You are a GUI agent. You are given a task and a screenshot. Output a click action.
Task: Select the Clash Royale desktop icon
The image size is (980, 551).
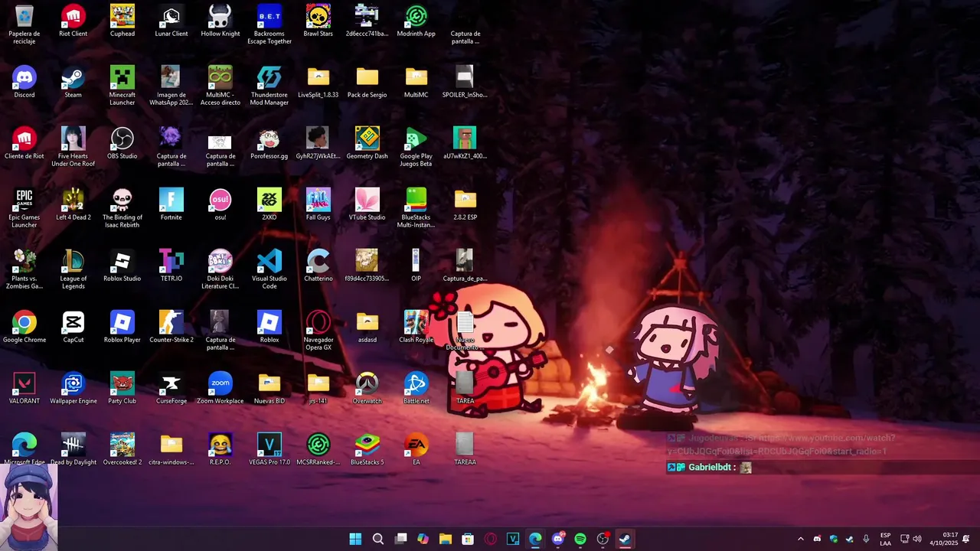(x=416, y=327)
